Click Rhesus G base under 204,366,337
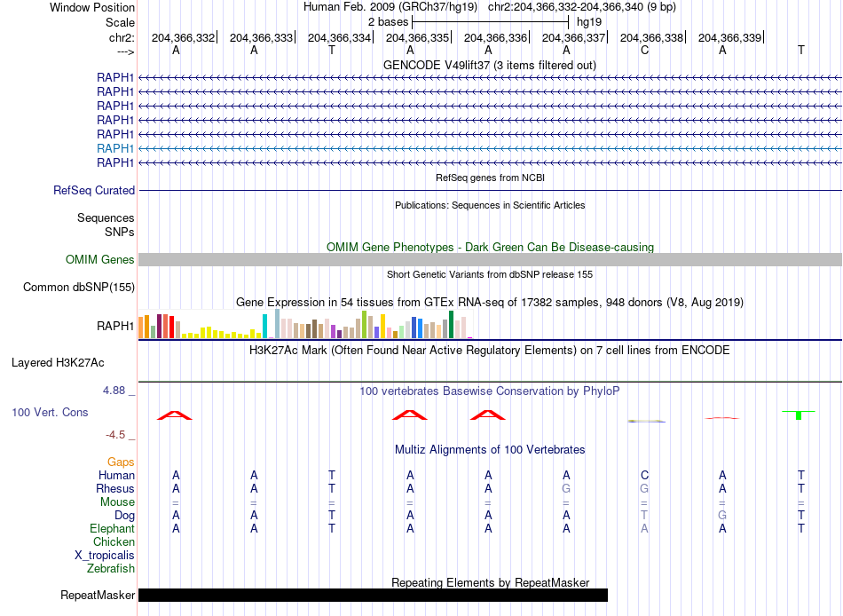This screenshot has width=843, height=616. tap(566, 488)
